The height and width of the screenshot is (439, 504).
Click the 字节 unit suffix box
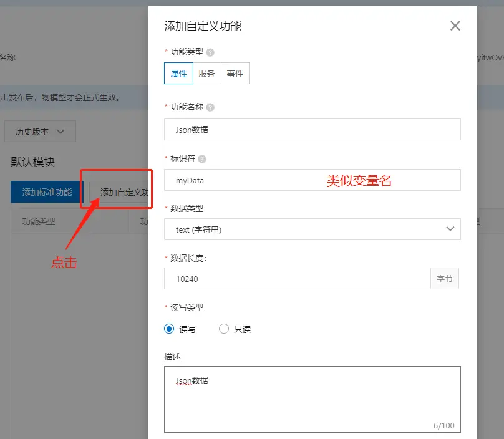(x=445, y=279)
